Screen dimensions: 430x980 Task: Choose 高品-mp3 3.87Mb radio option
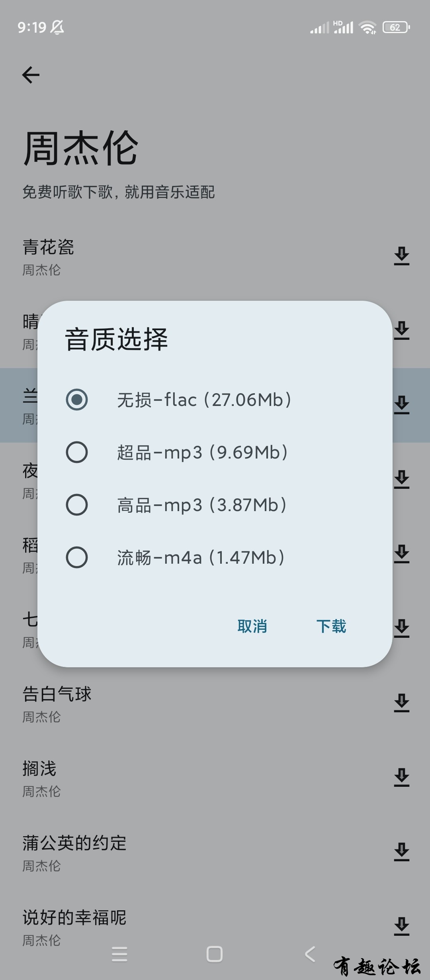click(x=77, y=505)
